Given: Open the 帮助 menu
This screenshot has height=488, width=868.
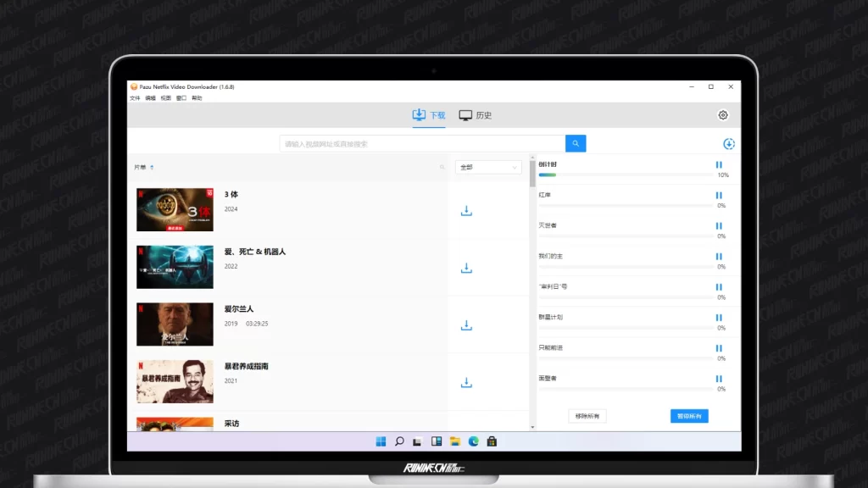Looking at the screenshot, I should click(x=197, y=98).
